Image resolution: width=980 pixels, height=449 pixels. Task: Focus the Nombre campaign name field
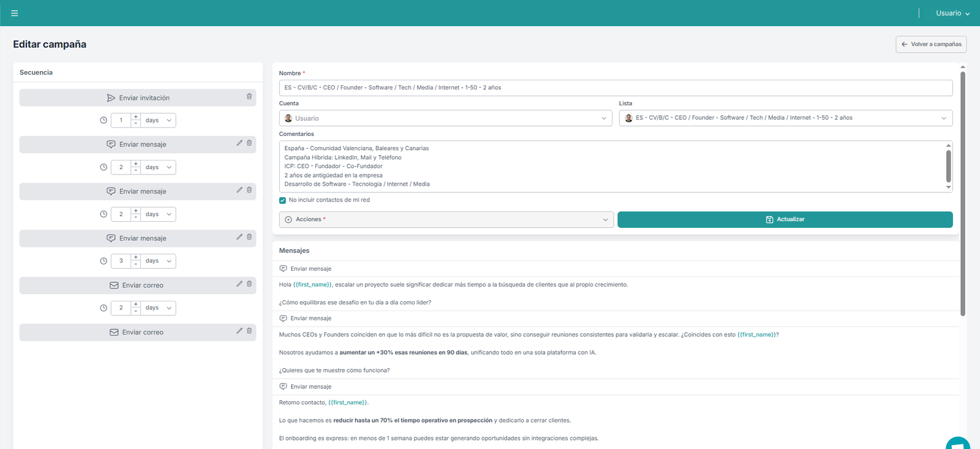615,88
